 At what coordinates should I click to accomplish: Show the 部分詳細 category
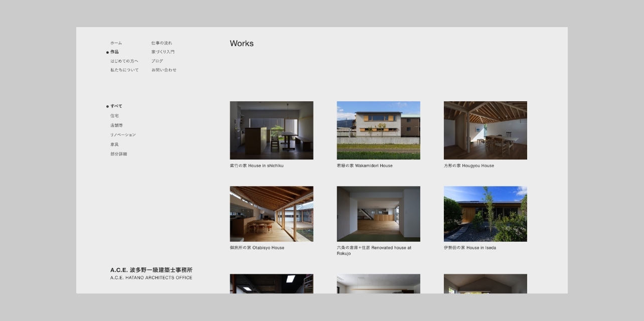tap(119, 154)
